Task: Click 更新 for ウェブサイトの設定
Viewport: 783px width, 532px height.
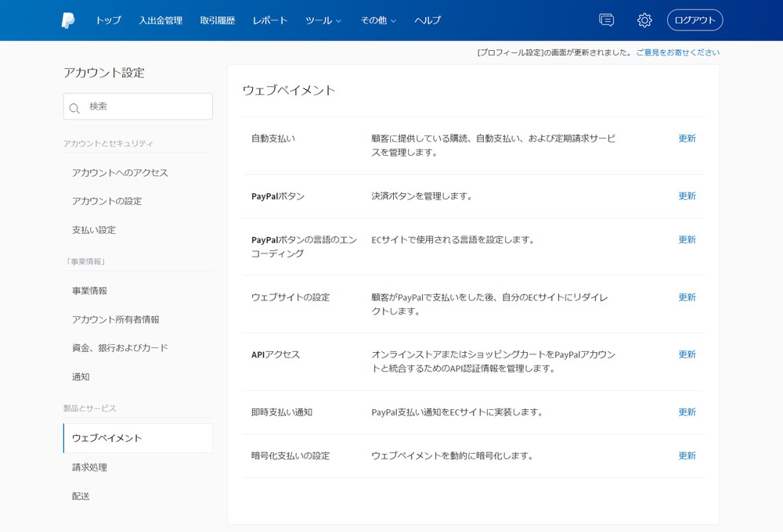Action: point(687,297)
